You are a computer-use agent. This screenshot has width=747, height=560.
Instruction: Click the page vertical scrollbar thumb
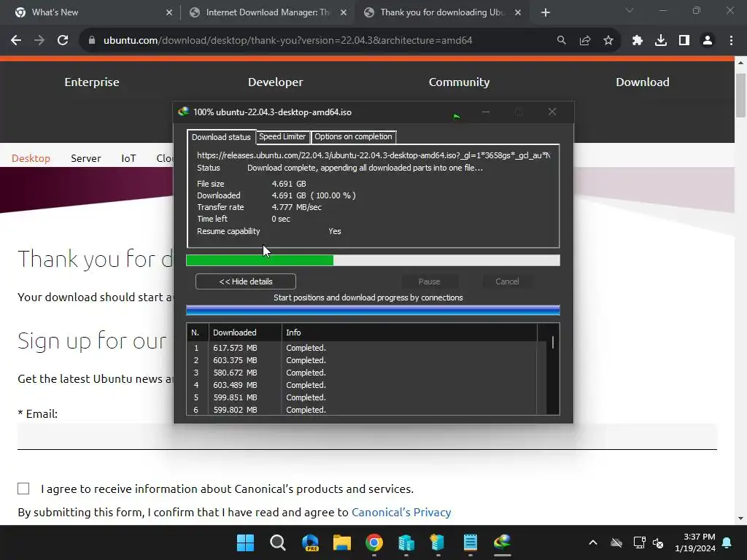(x=741, y=96)
